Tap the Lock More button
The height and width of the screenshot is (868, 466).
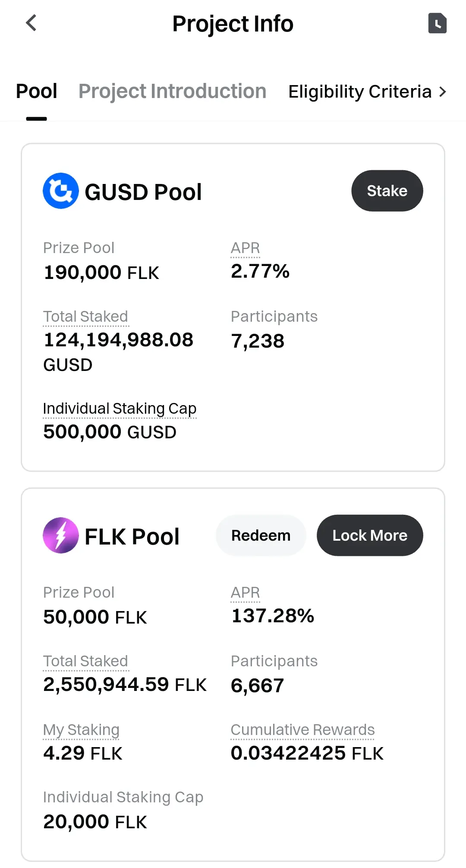tap(370, 535)
